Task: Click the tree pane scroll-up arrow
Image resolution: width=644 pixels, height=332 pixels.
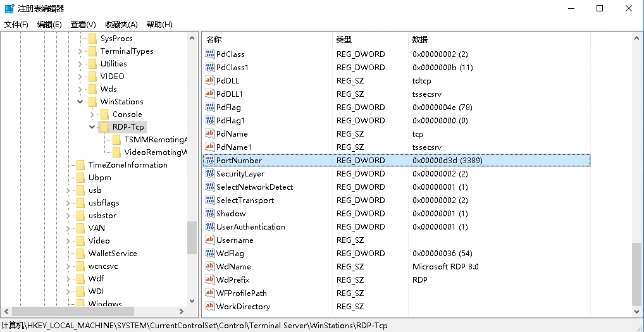Action: pos(192,38)
